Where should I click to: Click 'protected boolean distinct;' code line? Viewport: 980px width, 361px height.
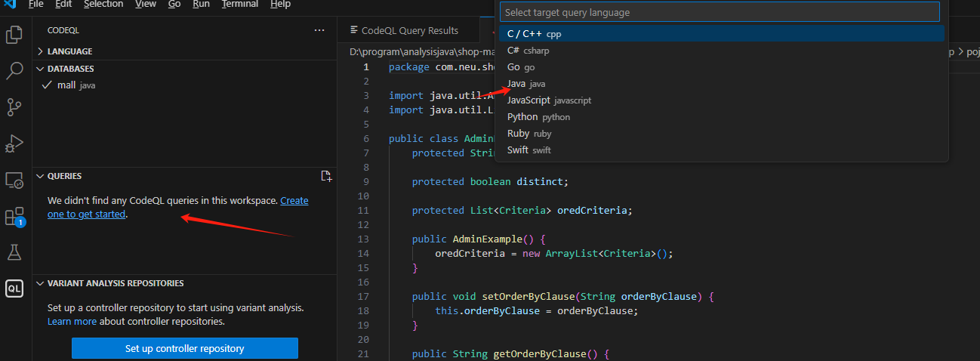[x=490, y=181]
